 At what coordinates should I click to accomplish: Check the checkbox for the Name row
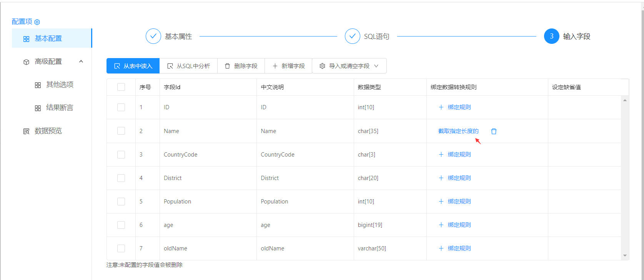point(121,131)
